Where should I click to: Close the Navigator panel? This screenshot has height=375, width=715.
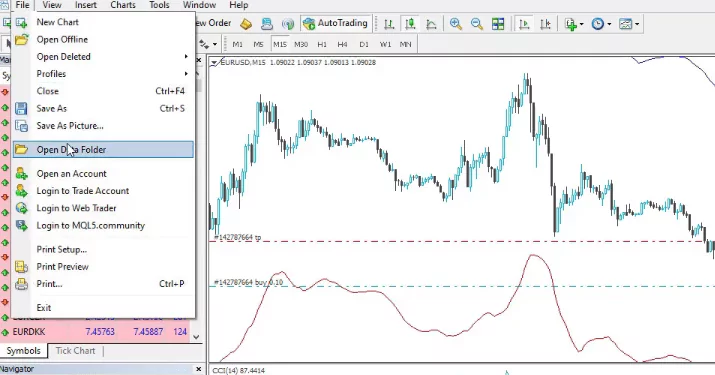pyautogui.click(x=198, y=369)
